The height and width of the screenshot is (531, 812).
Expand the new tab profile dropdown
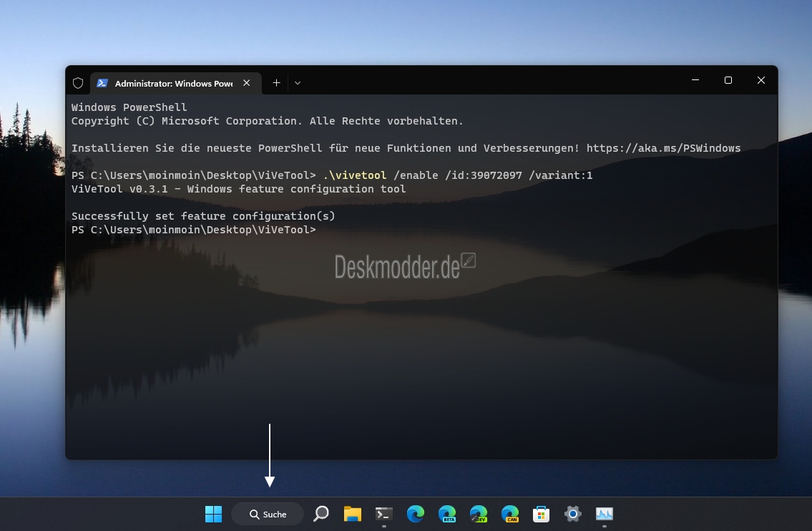click(x=297, y=83)
